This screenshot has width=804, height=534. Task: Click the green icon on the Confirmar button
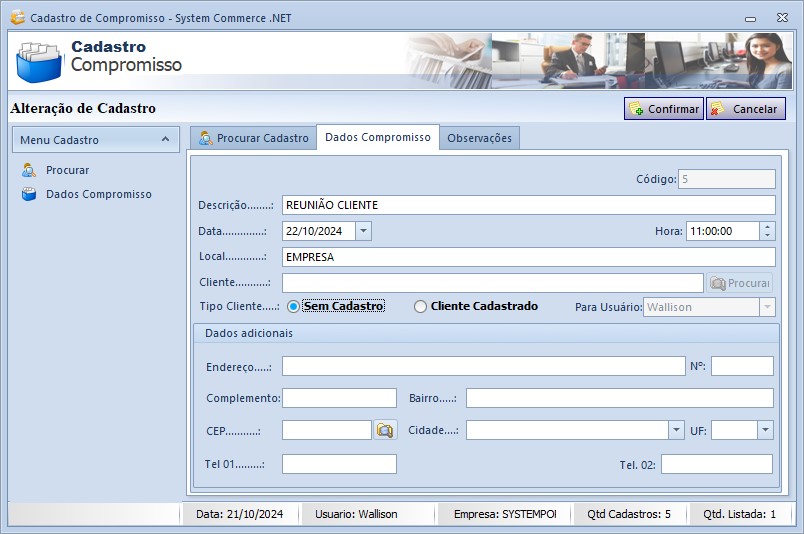[636, 109]
